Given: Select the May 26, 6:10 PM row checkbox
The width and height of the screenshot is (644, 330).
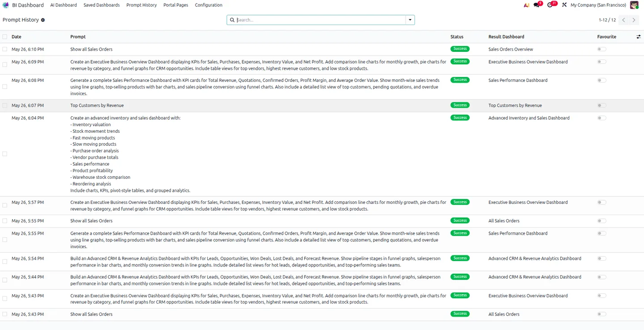Looking at the screenshot, I should tap(5, 49).
